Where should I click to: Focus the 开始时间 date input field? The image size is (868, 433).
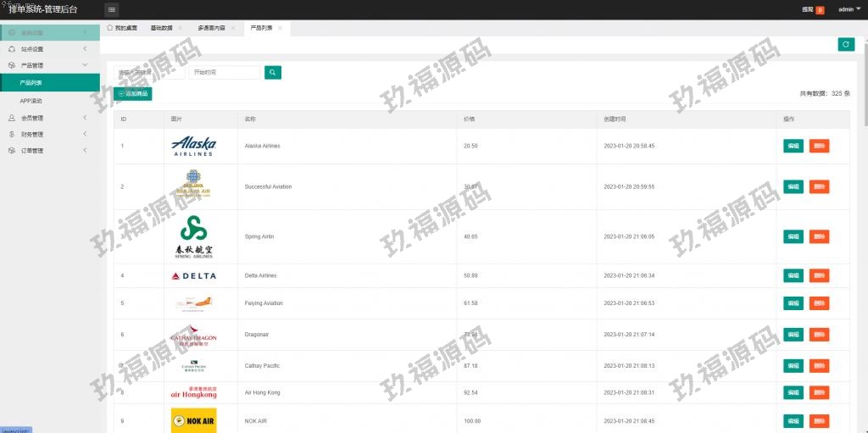tap(224, 73)
